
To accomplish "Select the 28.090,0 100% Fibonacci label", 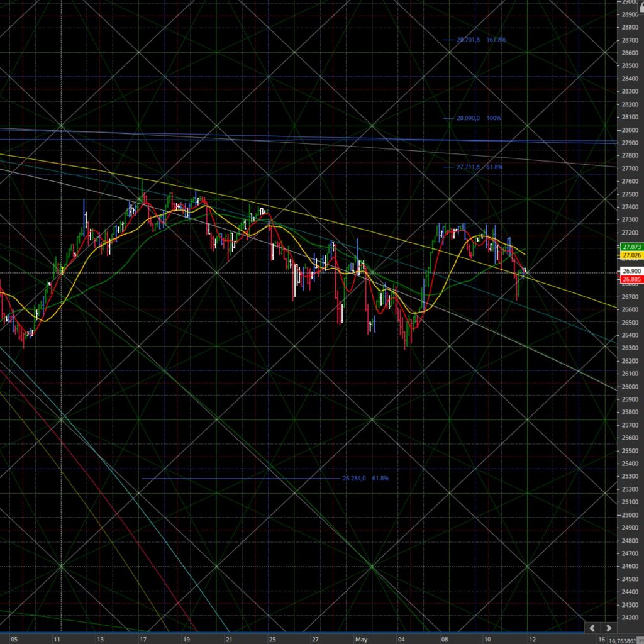I will [479, 118].
